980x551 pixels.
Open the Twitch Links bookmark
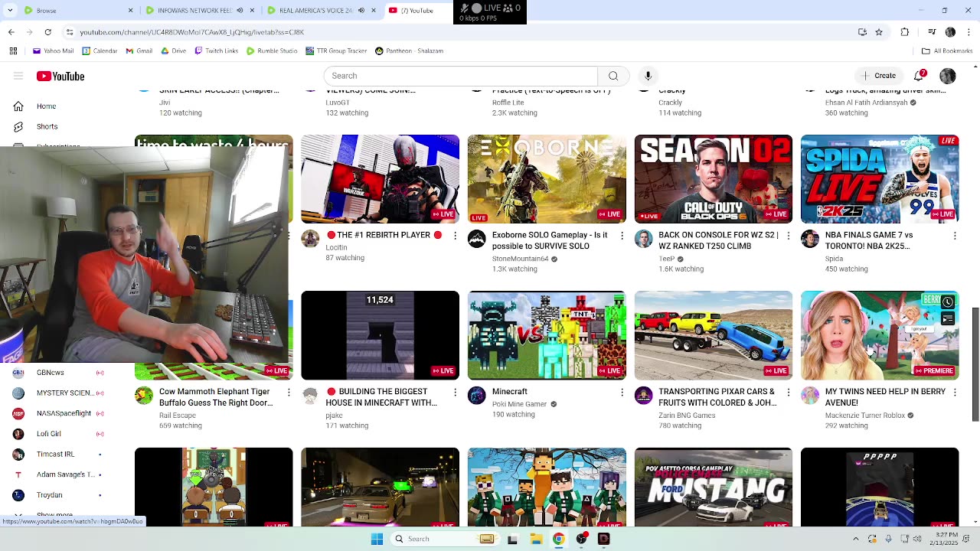coord(216,51)
